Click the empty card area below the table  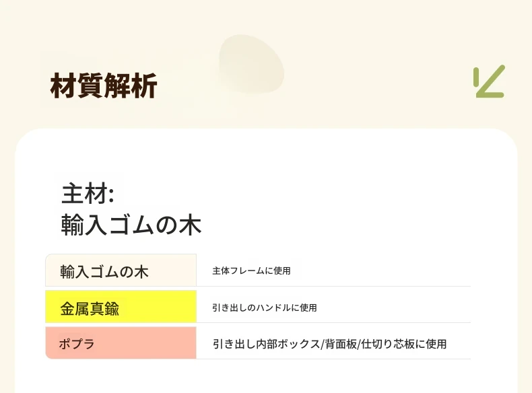pos(265,376)
